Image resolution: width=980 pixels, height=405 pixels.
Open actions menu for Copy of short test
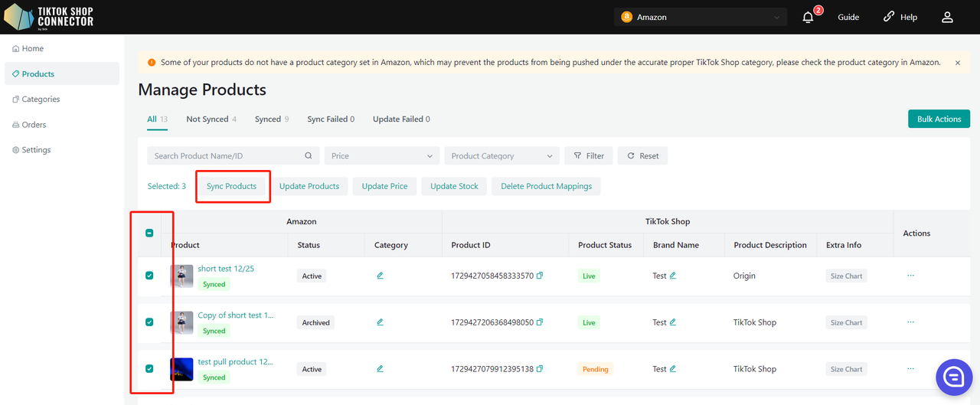coord(910,322)
